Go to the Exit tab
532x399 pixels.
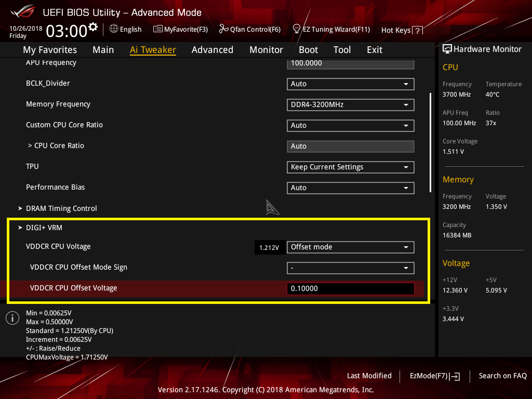(375, 50)
